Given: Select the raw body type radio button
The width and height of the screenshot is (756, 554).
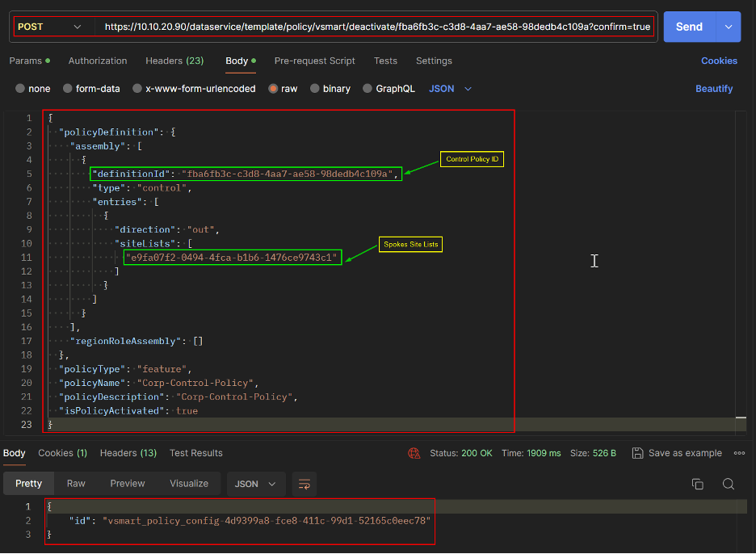Looking at the screenshot, I should click(x=274, y=89).
